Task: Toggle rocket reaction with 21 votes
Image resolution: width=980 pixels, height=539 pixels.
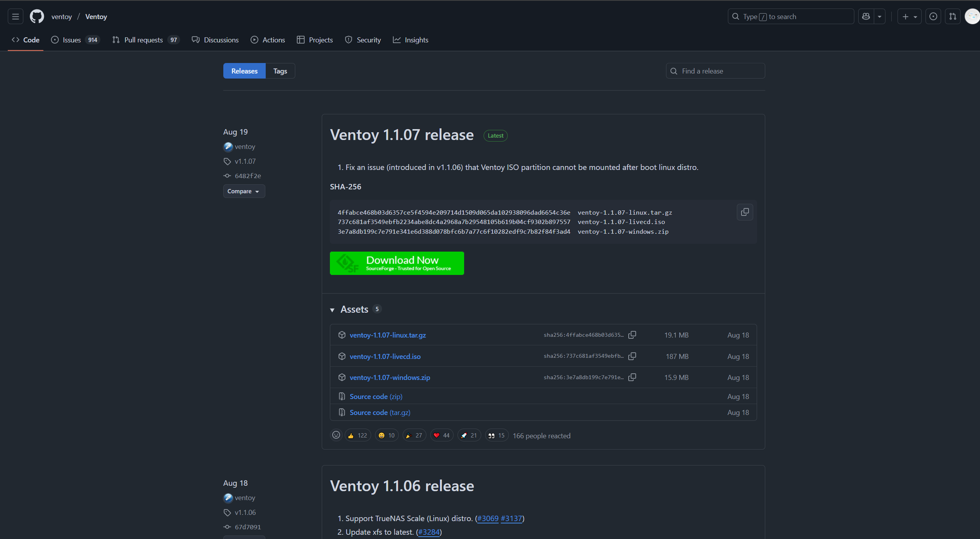Action: (x=469, y=436)
